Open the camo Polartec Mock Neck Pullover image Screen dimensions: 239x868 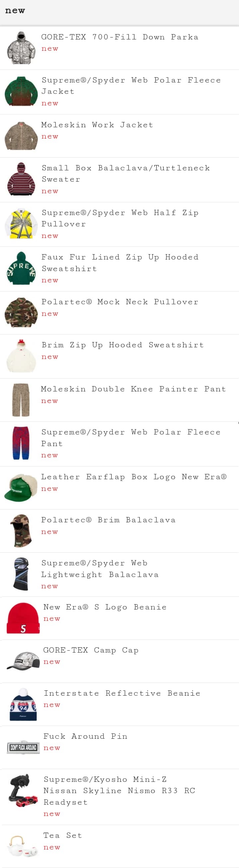pyautogui.click(x=21, y=312)
